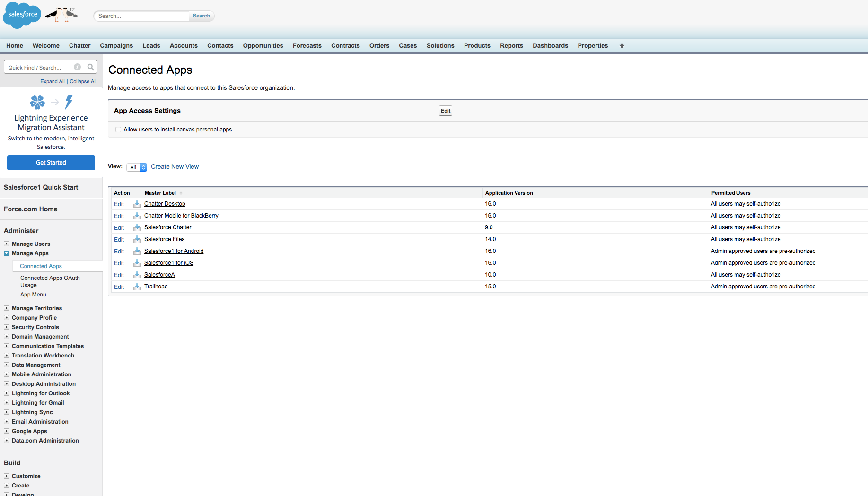The height and width of the screenshot is (496, 868).
Task: Collapse the Manage Apps section
Action: (x=7, y=253)
